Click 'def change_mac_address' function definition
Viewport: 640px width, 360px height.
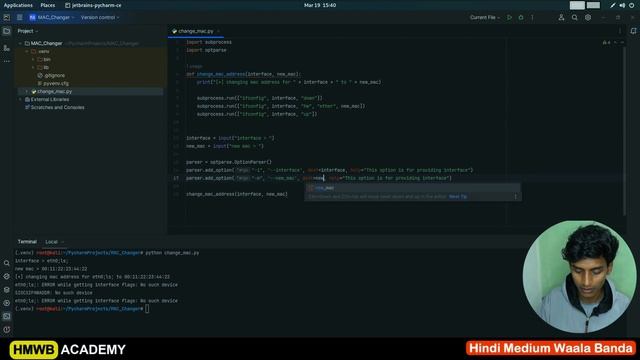coord(243,74)
